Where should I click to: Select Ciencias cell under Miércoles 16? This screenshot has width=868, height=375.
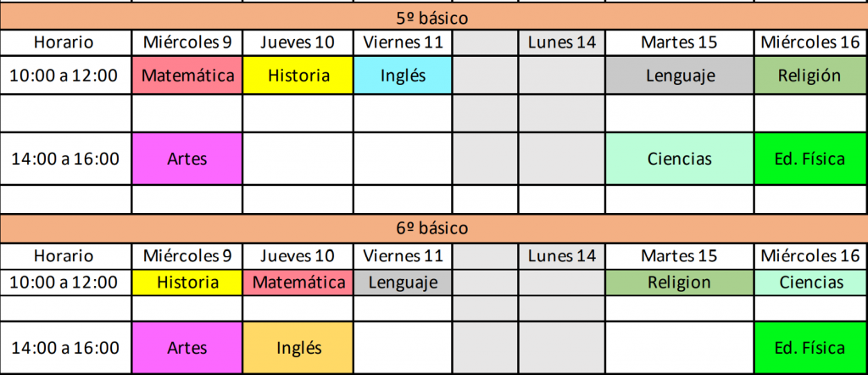pyautogui.click(x=811, y=283)
